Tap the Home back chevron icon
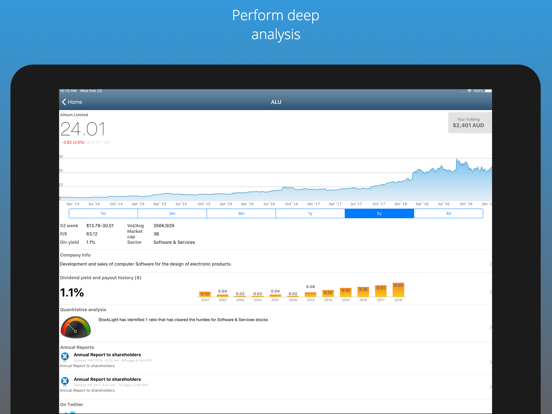Viewport: 552px width, 414px height. [64, 102]
